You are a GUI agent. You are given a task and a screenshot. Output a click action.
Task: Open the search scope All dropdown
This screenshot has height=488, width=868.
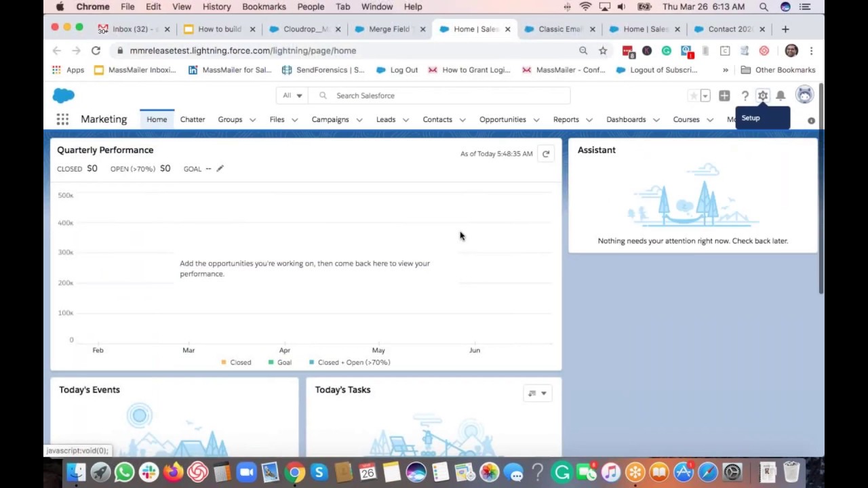pyautogui.click(x=292, y=96)
